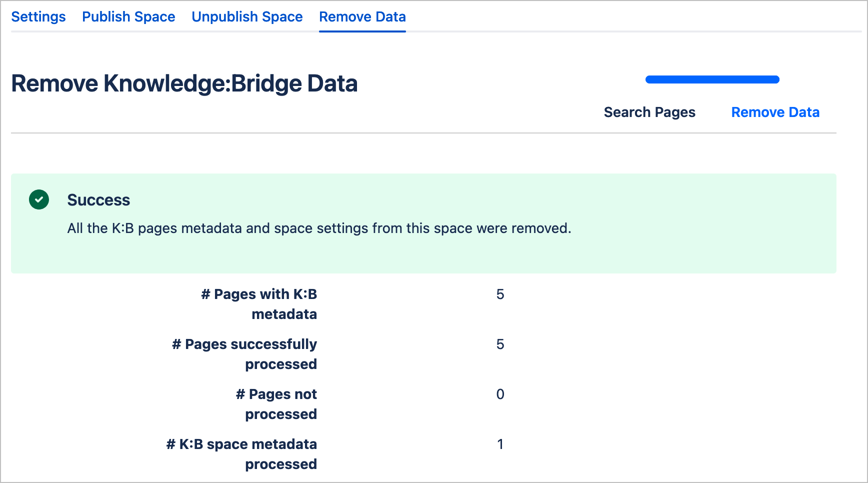The width and height of the screenshot is (868, 483).
Task: Click the value 1 for space metadata processed
Action: pos(500,444)
